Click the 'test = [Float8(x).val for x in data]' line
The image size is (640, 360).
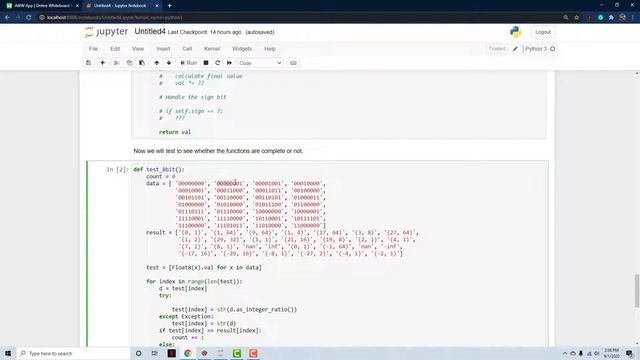(204, 268)
